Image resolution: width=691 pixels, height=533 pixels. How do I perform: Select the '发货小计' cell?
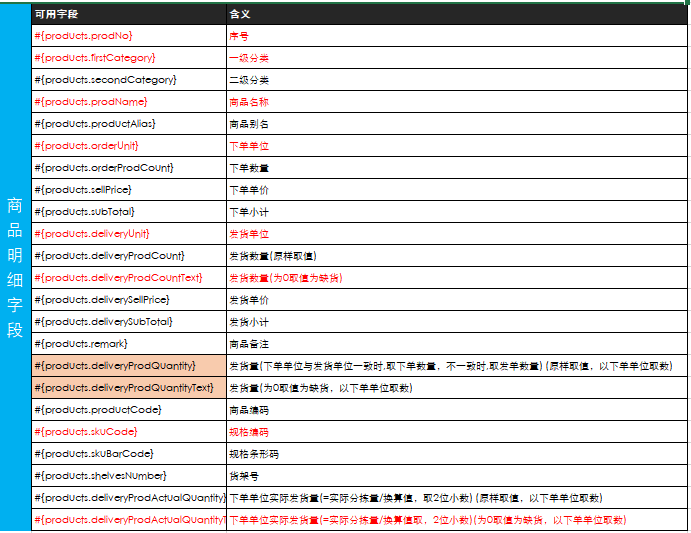(x=457, y=322)
